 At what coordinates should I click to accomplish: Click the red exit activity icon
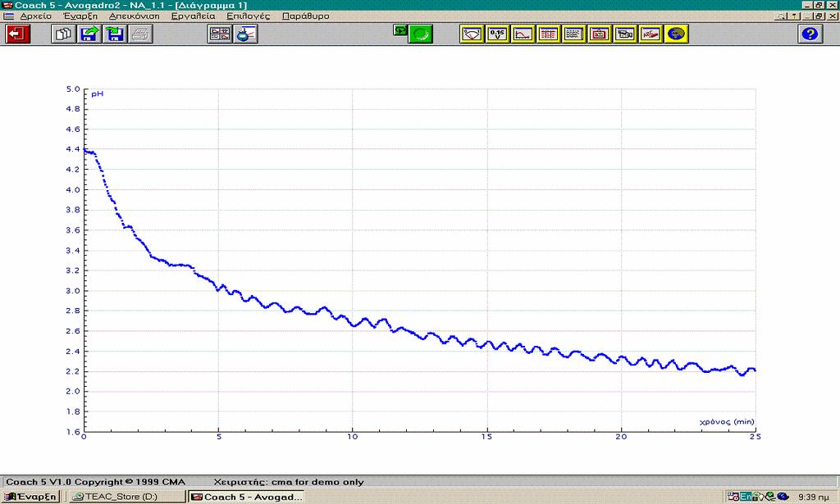click(x=18, y=34)
